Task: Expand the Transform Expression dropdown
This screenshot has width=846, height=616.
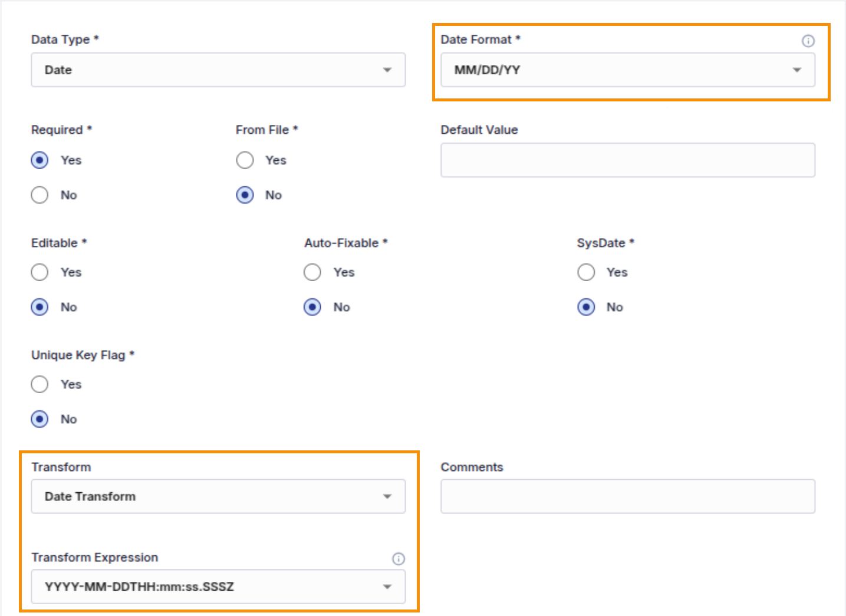Action: point(218,587)
